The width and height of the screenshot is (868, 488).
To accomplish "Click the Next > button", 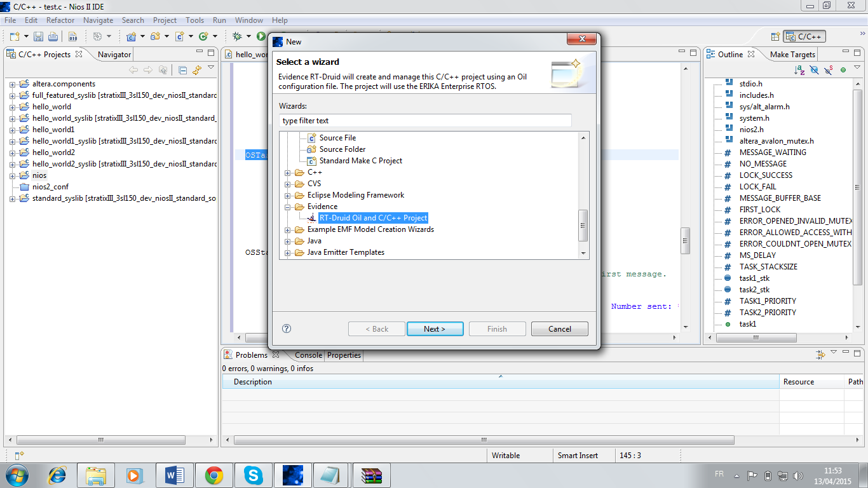I will 435,329.
